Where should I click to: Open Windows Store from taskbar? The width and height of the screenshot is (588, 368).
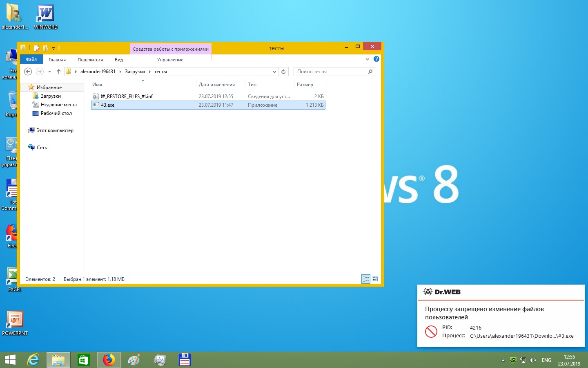pos(83,360)
